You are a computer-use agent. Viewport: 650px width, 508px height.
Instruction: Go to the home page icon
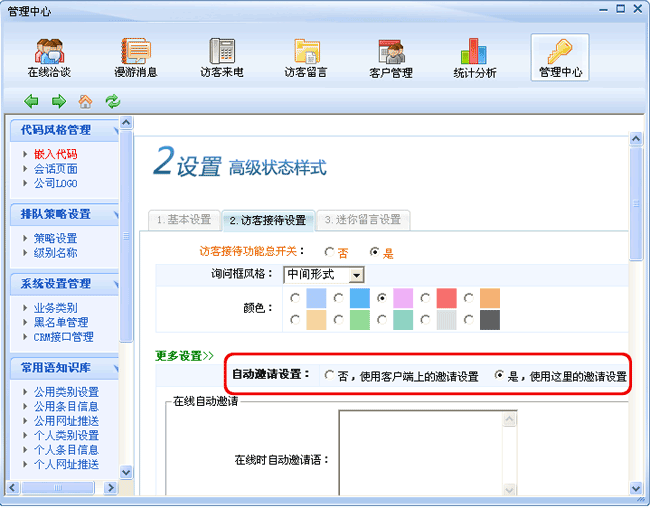coord(85,101)
